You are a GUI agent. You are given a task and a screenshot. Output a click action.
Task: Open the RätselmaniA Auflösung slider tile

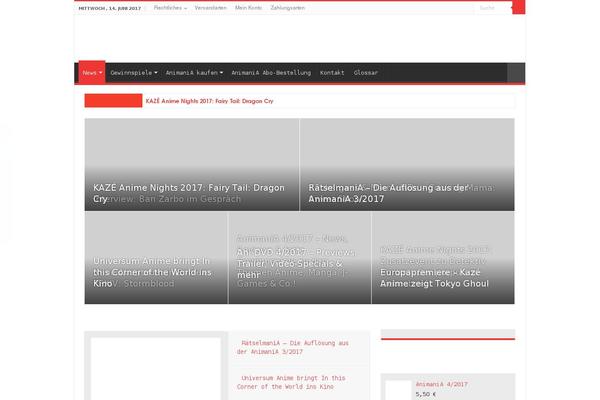click(x=407, y=165)
